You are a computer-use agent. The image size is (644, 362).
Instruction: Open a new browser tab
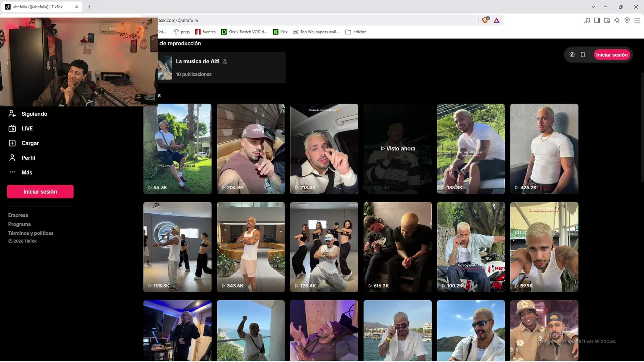(x=89, y=7)
